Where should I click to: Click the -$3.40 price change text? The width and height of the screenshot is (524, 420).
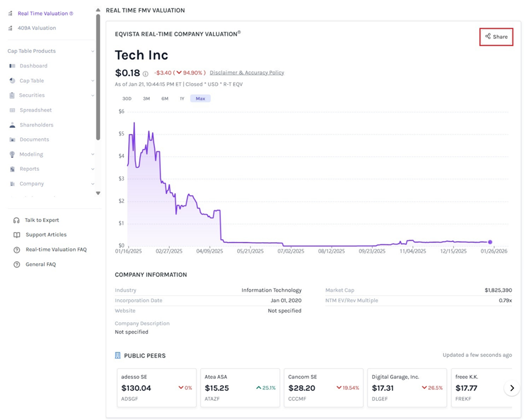[163, 73]
